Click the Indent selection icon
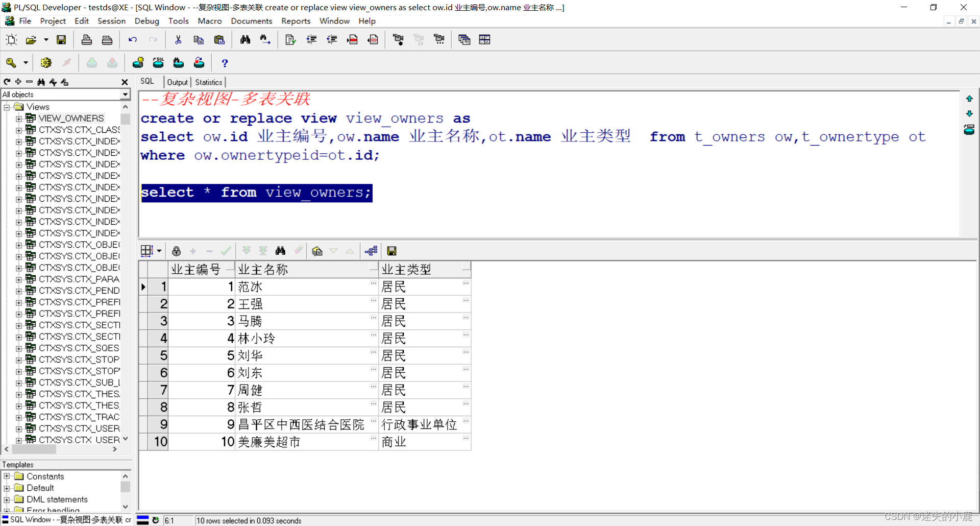 [x=311, y=40]
